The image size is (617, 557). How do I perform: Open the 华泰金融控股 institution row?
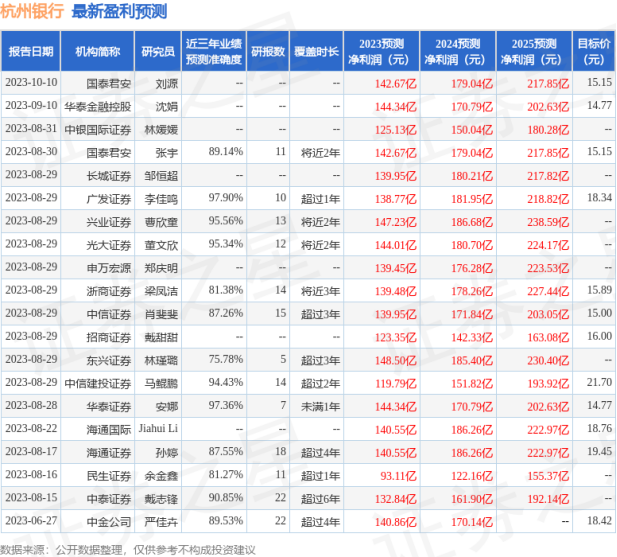97,105
